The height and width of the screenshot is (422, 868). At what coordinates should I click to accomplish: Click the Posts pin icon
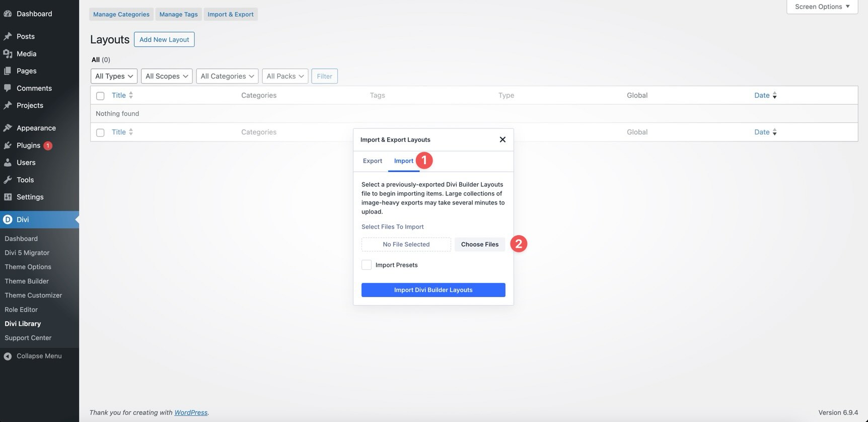tap(8, 36)
